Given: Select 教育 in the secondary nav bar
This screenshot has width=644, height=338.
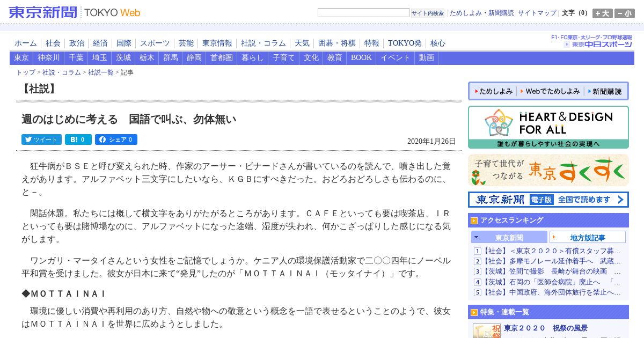Looking at the screenshot, I should [335, 58].
